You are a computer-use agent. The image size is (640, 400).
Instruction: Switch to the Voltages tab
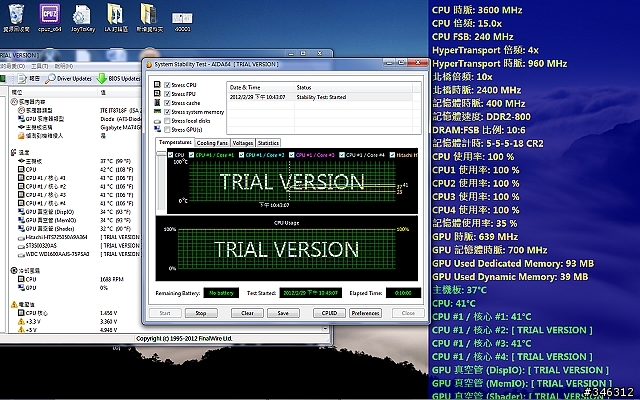point(243,143)
